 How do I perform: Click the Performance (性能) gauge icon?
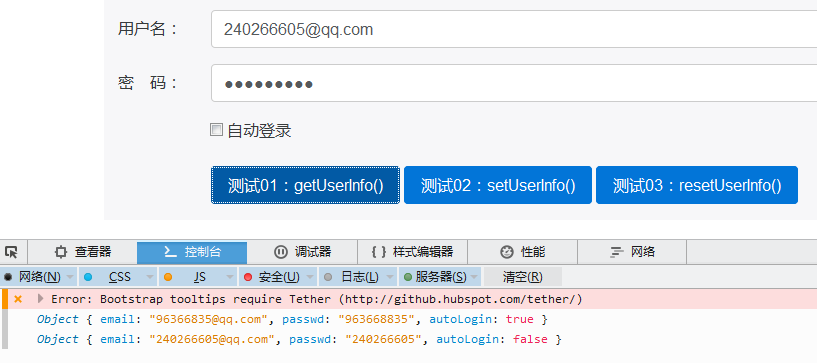click(506, 253)
